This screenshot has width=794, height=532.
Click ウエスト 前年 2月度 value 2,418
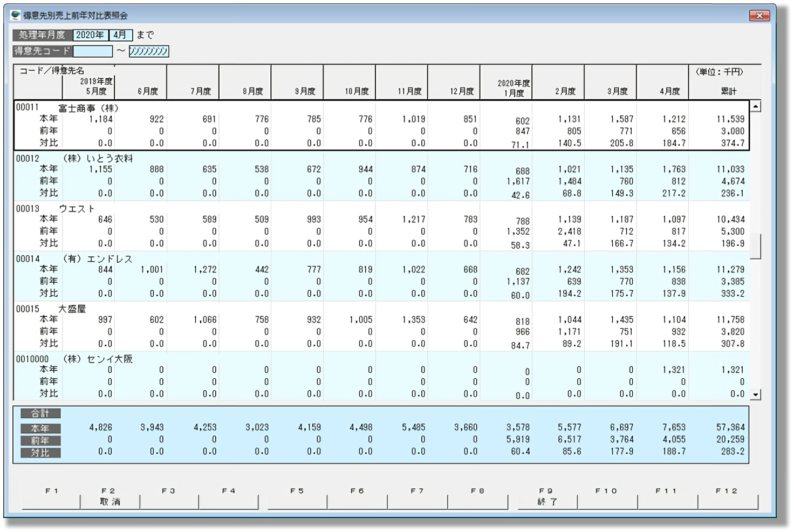[570, 231]
